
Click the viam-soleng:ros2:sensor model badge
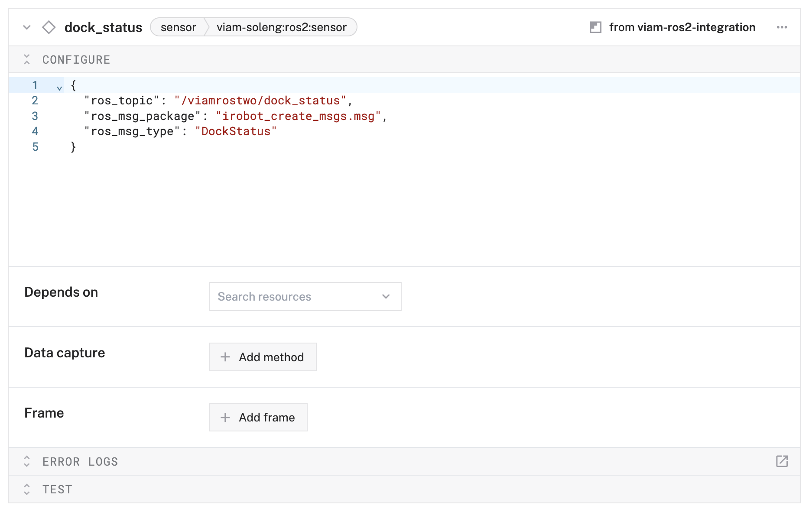[x=282, y=27]
